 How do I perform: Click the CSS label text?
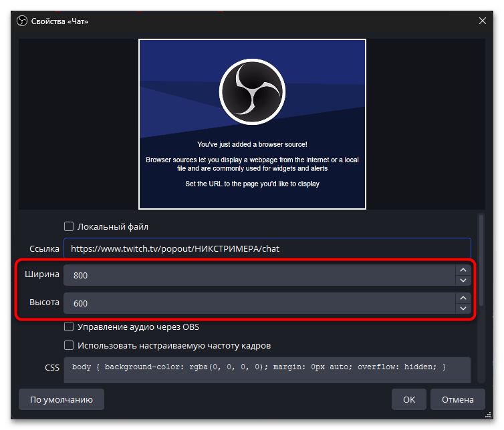tap(52, 368)
